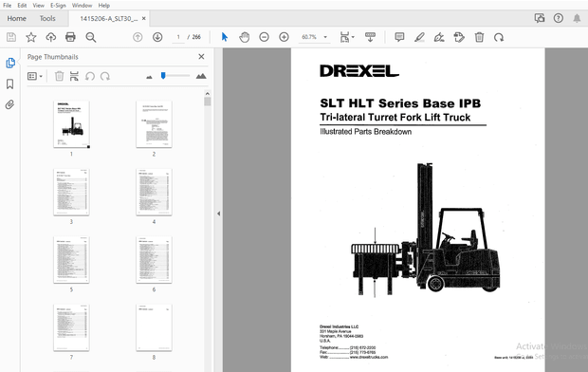
Task: Select page 1 thumbnail
Action: click(71, 124)
